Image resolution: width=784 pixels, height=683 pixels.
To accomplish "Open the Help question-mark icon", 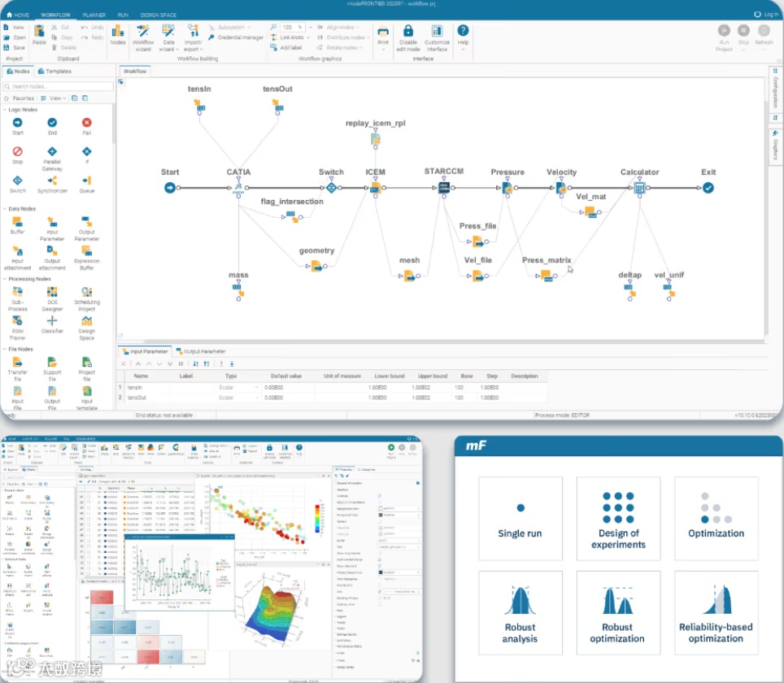I will pos(463,31).
